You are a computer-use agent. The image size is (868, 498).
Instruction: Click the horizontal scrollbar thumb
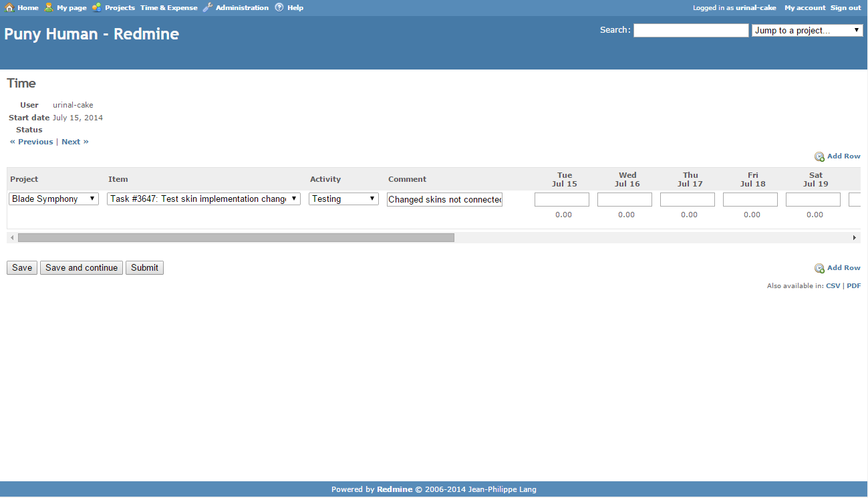click(236, 237)
